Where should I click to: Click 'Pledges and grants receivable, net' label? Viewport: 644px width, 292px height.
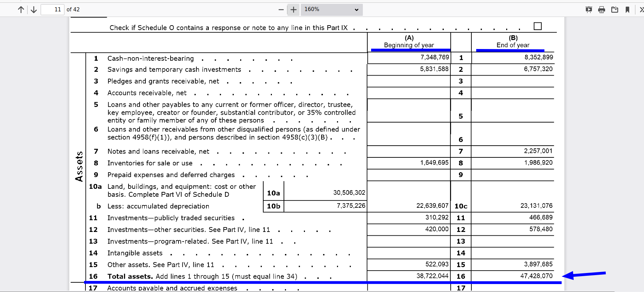pos(163,81)
